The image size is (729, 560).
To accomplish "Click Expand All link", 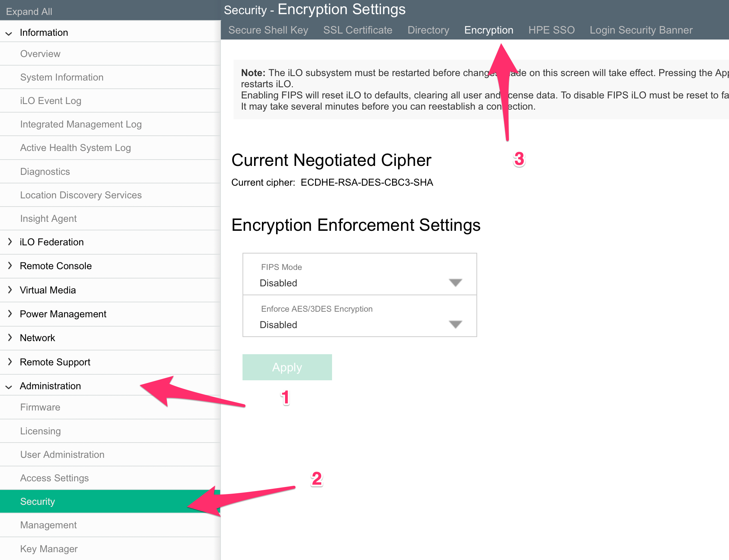I will pyautogui.click(x=29, y=12).
